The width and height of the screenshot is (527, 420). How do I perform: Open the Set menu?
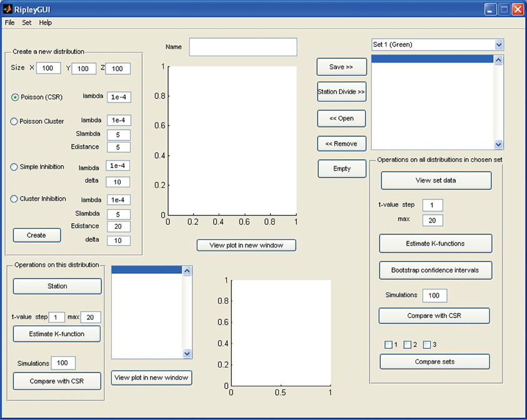[26, 22]
